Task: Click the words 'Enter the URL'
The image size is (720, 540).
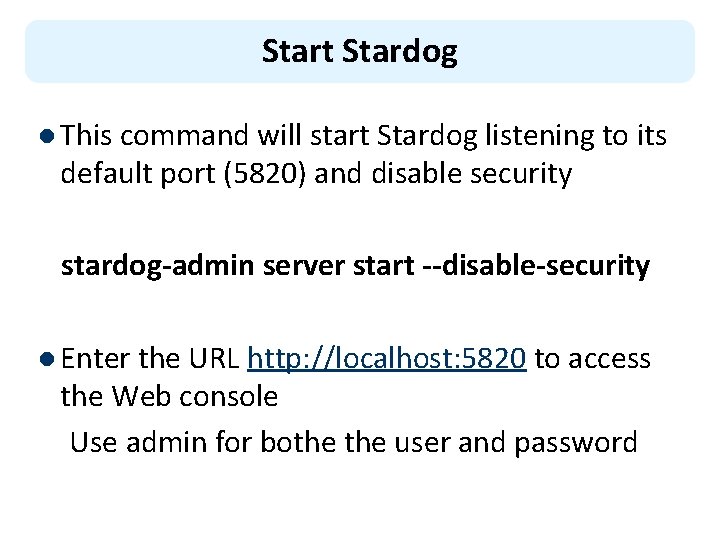Action: click(x=150, y=359)
